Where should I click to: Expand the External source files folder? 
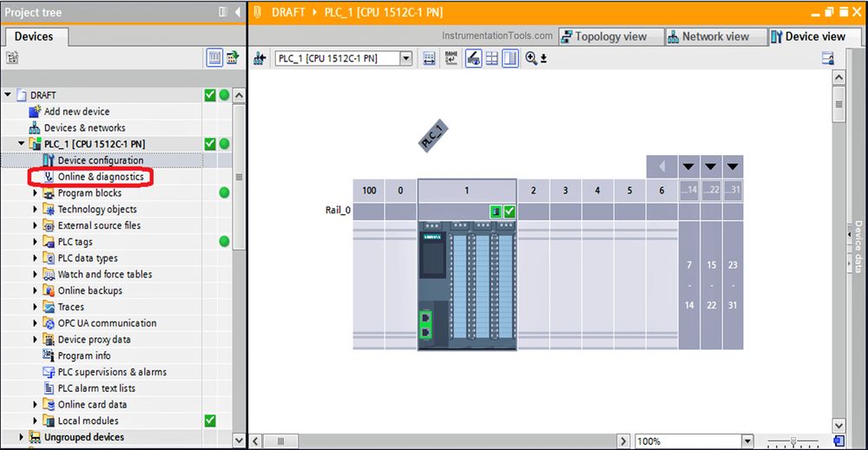(x=35, y=225)
